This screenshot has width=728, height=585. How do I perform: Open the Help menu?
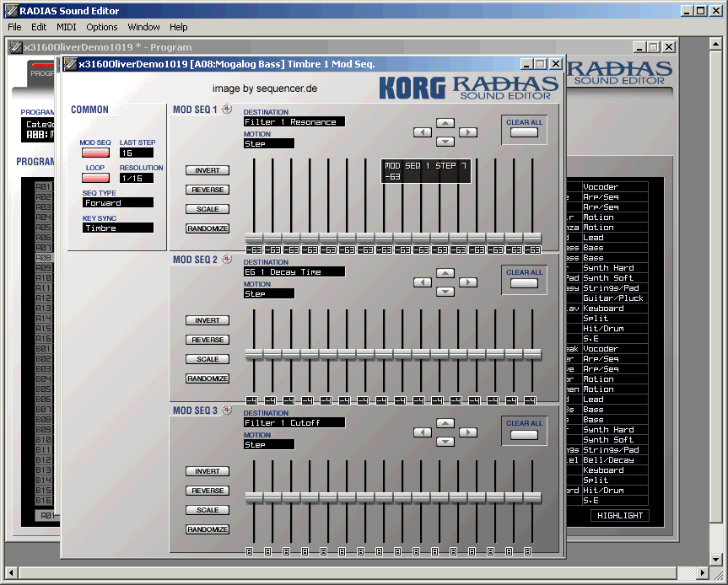[x=178, y=27]
